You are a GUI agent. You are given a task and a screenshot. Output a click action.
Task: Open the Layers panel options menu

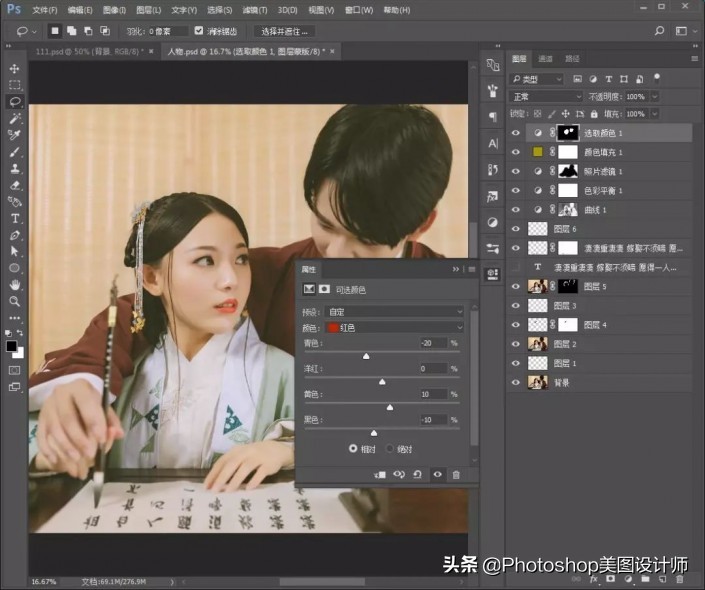click(695, 59)
